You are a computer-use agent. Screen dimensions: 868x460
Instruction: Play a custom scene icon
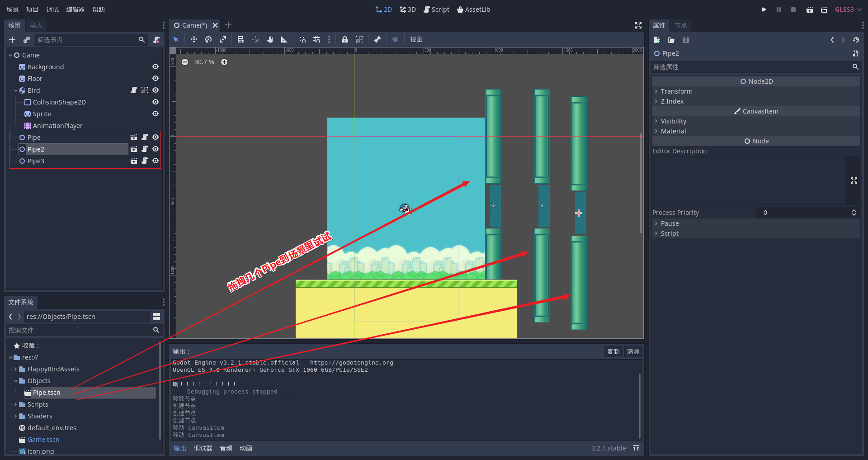(824, 9)
